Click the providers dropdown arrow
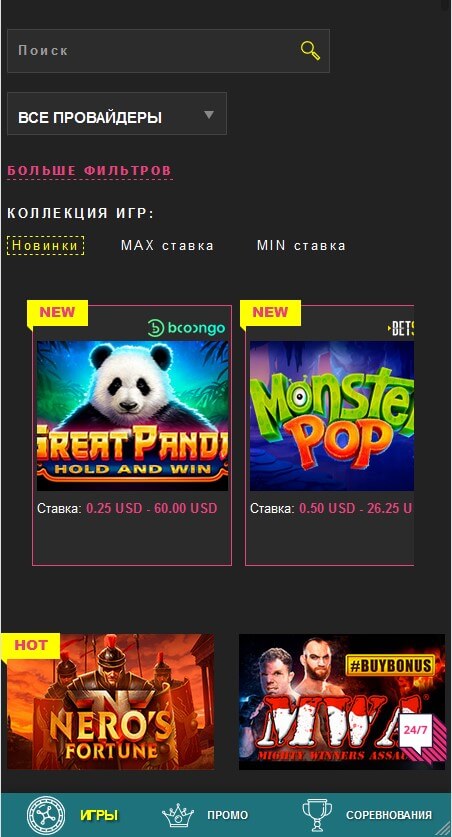452x837 pixels. pos(209,114)
